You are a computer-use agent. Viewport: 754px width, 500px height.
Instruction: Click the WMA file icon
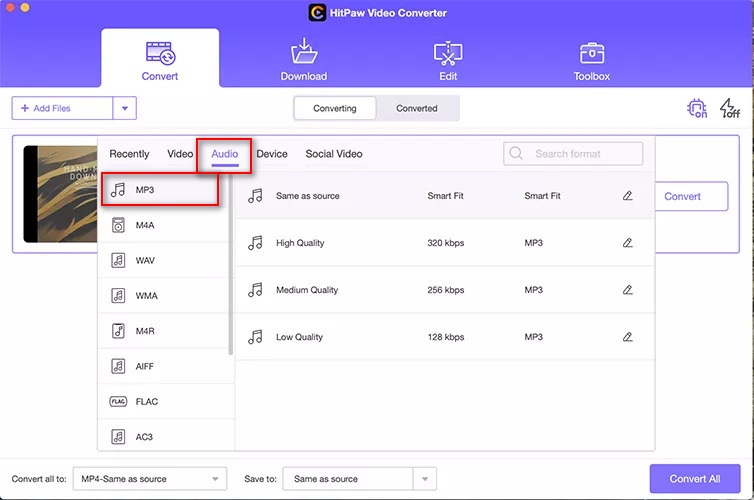118,296
